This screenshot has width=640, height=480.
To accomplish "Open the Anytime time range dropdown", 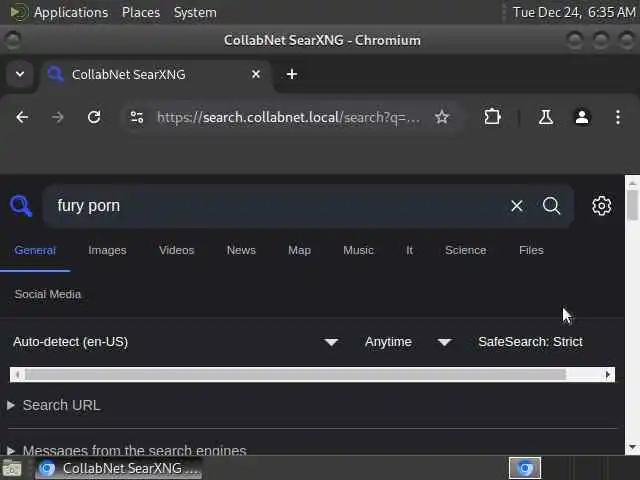I will click(408, 342).
